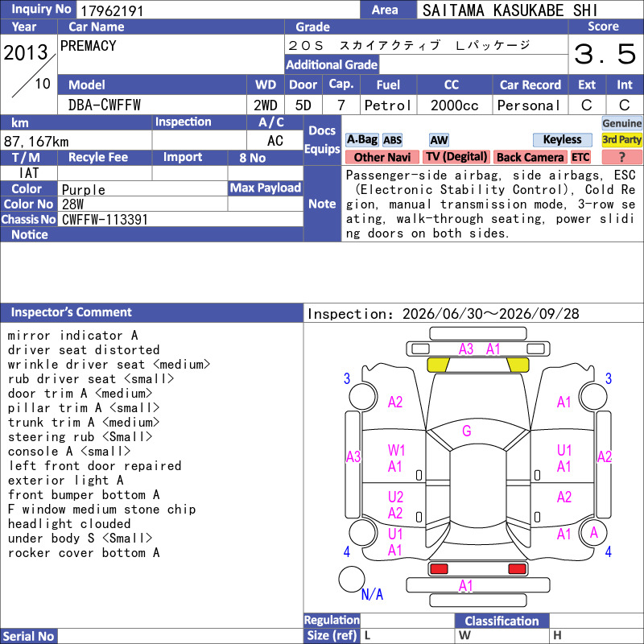This screenshot has height=644, width=644.
Task: Toggle the Genuine label
Action: click(x=621, y=123)
